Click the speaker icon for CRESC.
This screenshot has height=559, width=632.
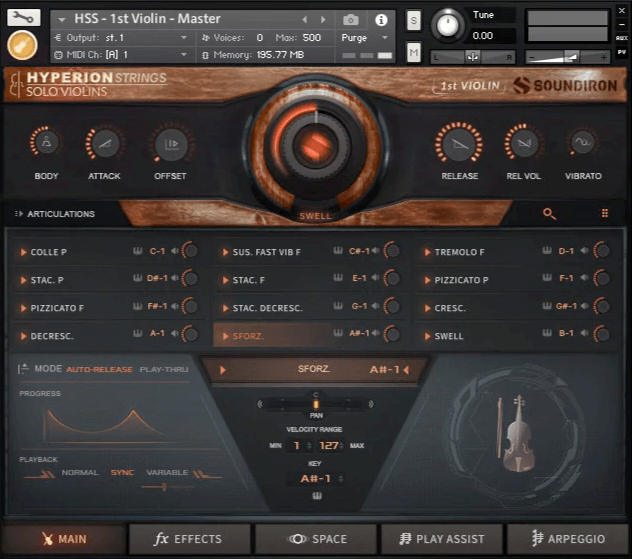(x=584, y=306)
